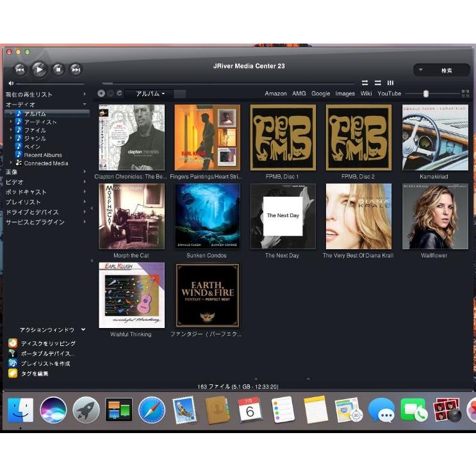
Task: Select ジャンル in the audio tree
Action: click(x=35, y=138)
